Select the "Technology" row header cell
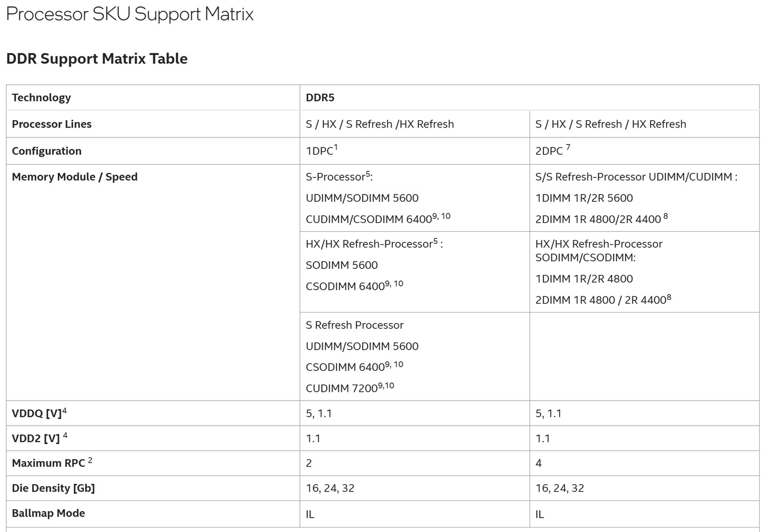 [x=42, y=98]
